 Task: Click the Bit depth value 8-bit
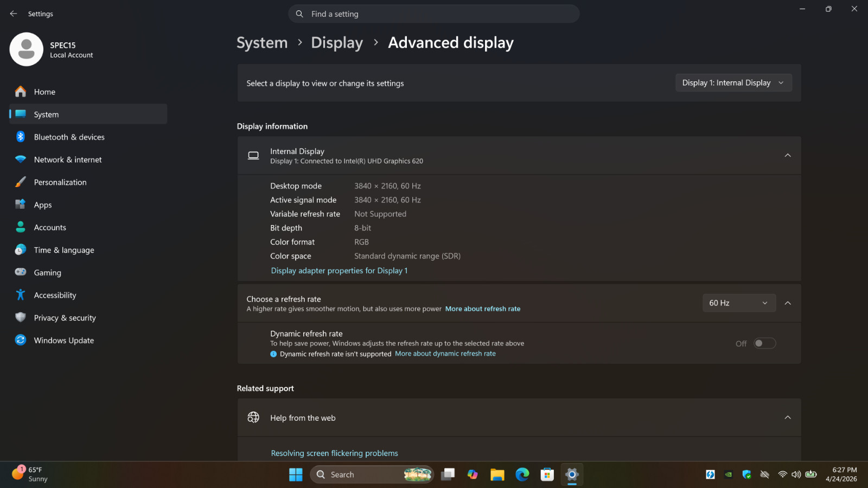(362, 228)
